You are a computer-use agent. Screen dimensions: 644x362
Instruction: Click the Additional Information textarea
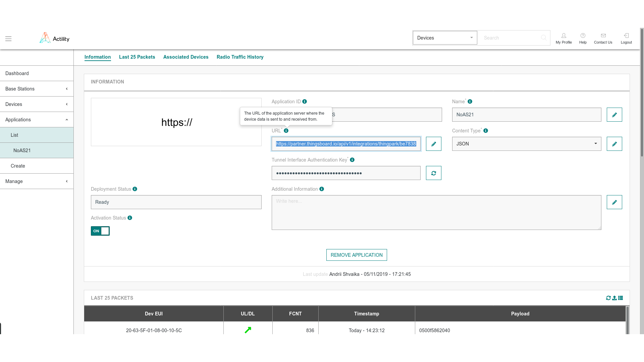click(436, 213)
